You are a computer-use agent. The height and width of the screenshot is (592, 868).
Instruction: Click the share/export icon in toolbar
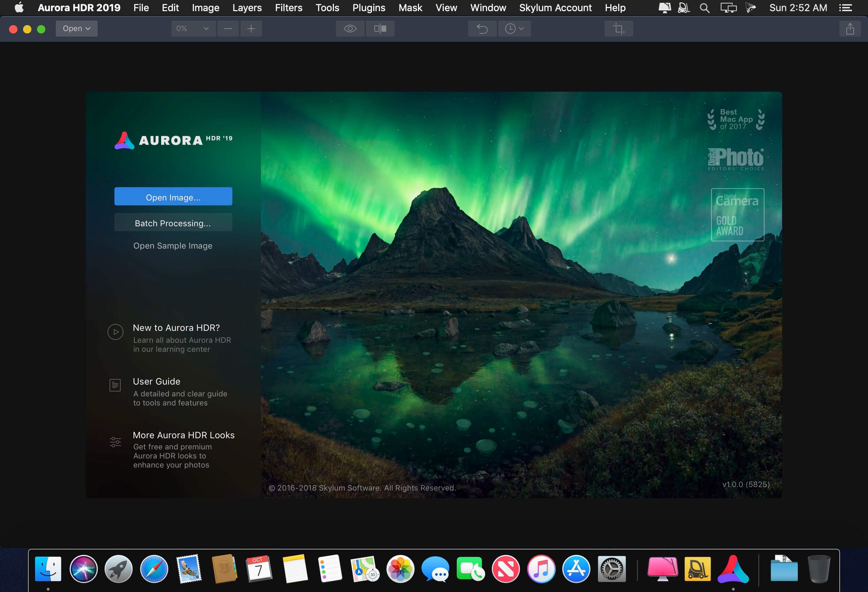point(850,29)
